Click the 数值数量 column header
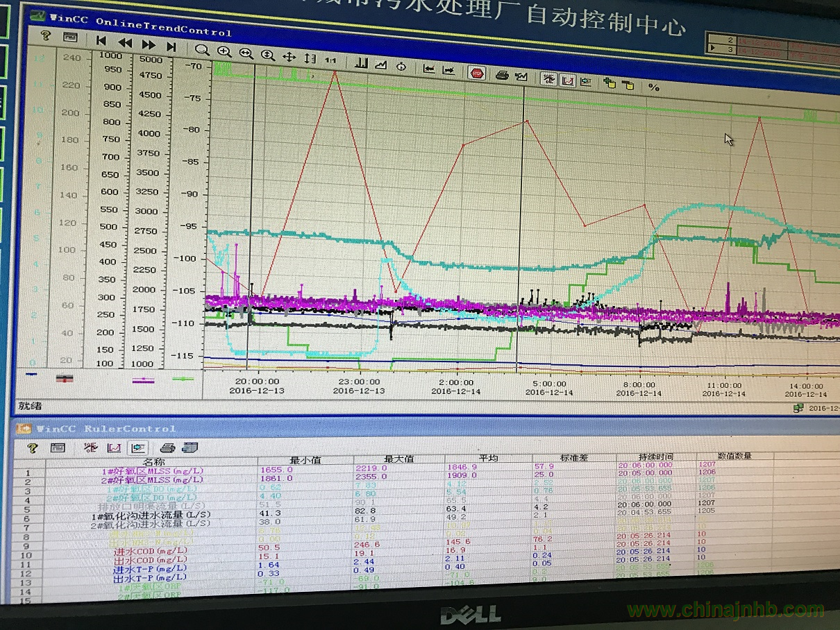This screenshot has height=630, width=840. pos(734,456)
